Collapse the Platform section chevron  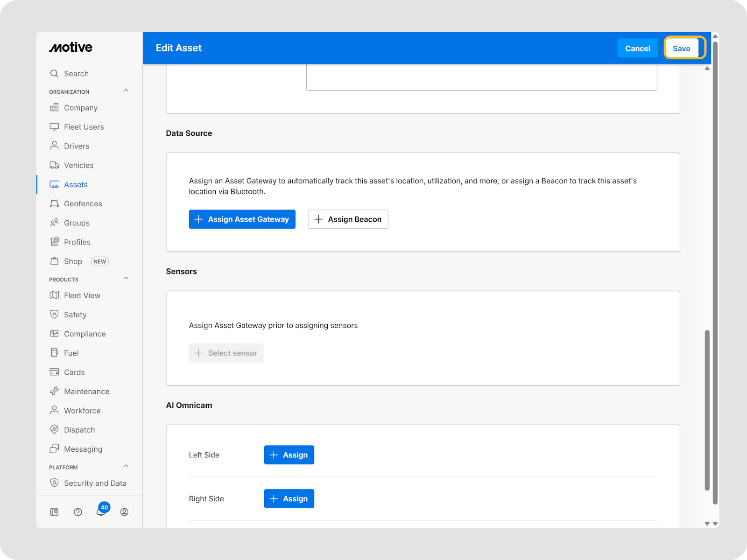pos(126,466)
